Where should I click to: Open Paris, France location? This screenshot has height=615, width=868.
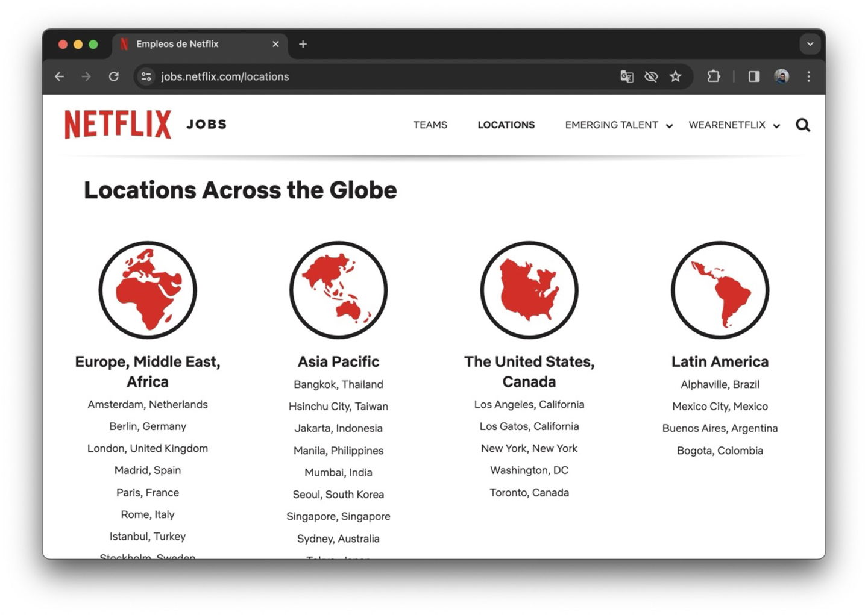pos(148,493)
